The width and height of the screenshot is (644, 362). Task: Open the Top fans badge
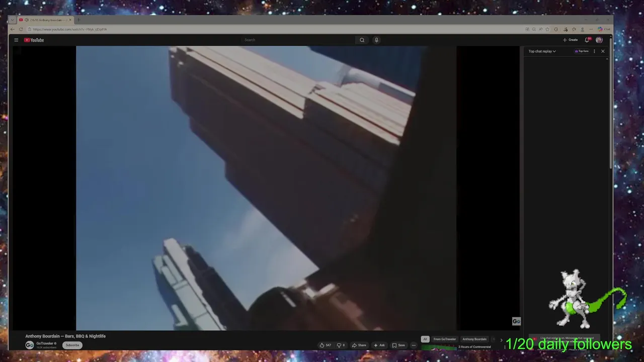[x=582, y=51]
